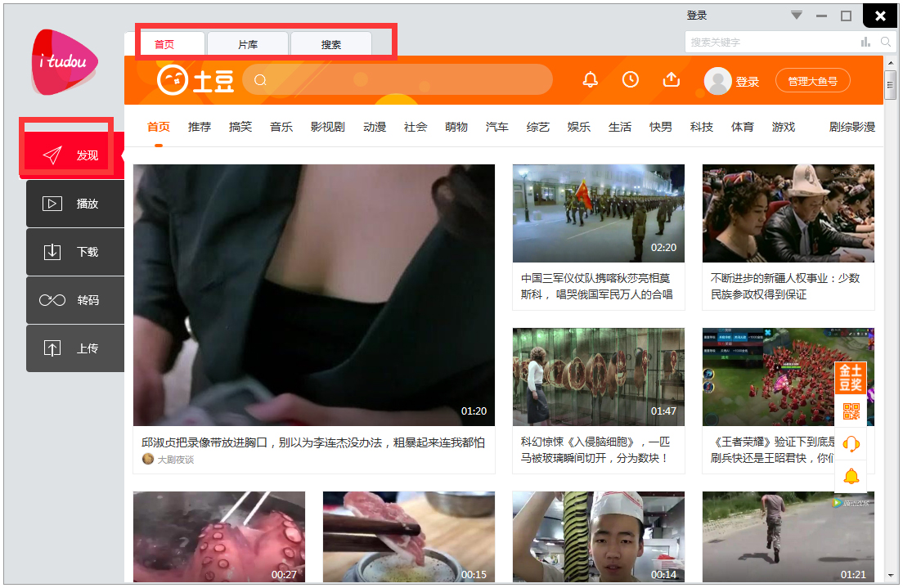Click the upload arrow icon beside the clock
Image resolution: width=903 pixels, height=588 pixels.
671,79
